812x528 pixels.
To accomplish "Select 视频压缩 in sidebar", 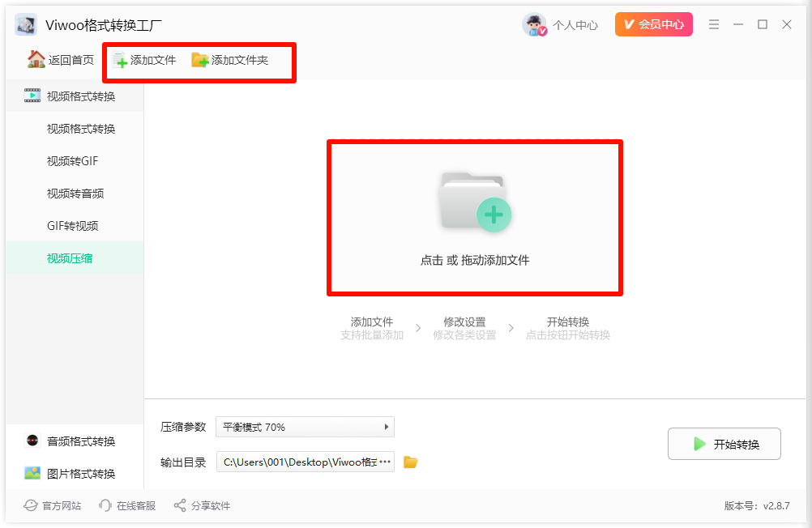I will click(x=75, y=258).
